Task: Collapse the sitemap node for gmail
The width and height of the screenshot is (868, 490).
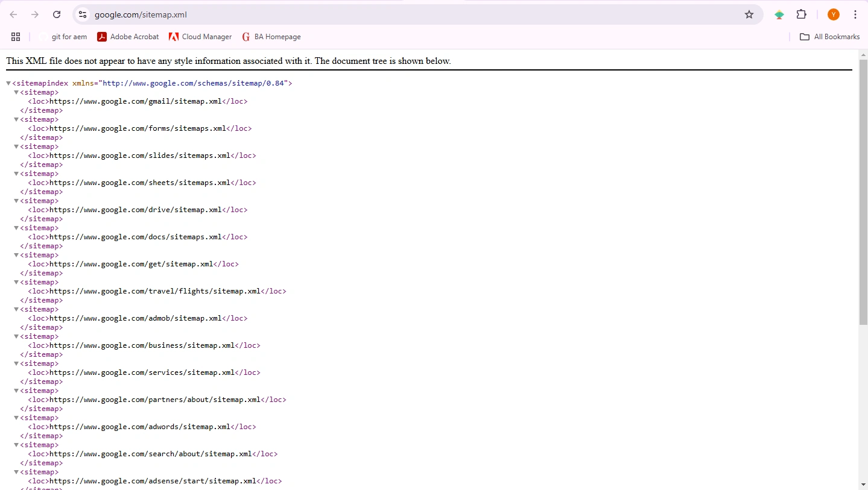Action: coord(16,92)
